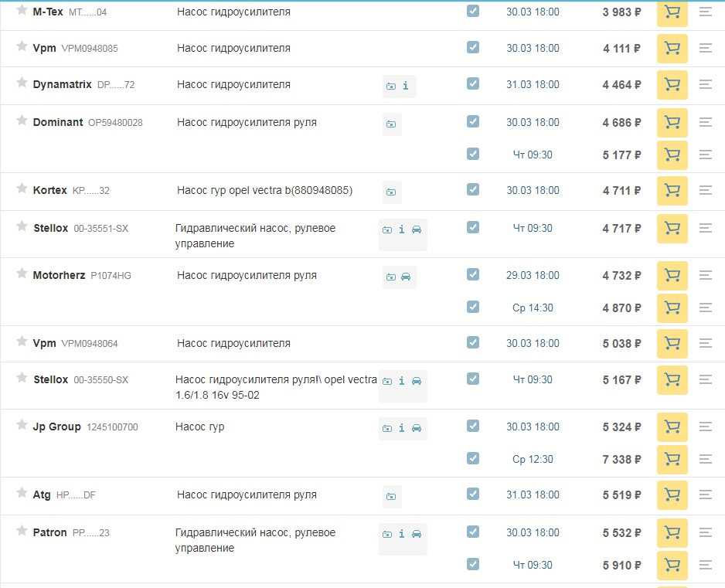Add the 4 111 ₽ Vpm item to cart
The width and height of the screenshot is (725, 588).
[x=672, y=48]
